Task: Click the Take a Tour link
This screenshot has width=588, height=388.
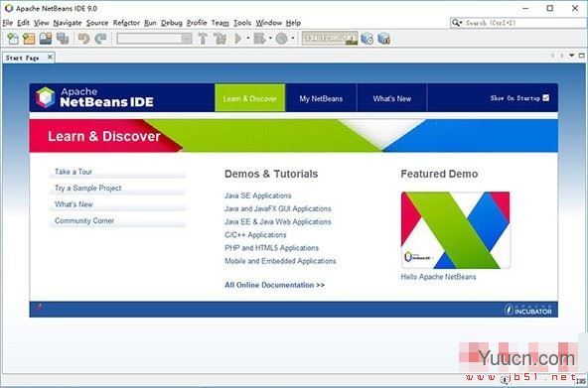Action: click(73, 172)
